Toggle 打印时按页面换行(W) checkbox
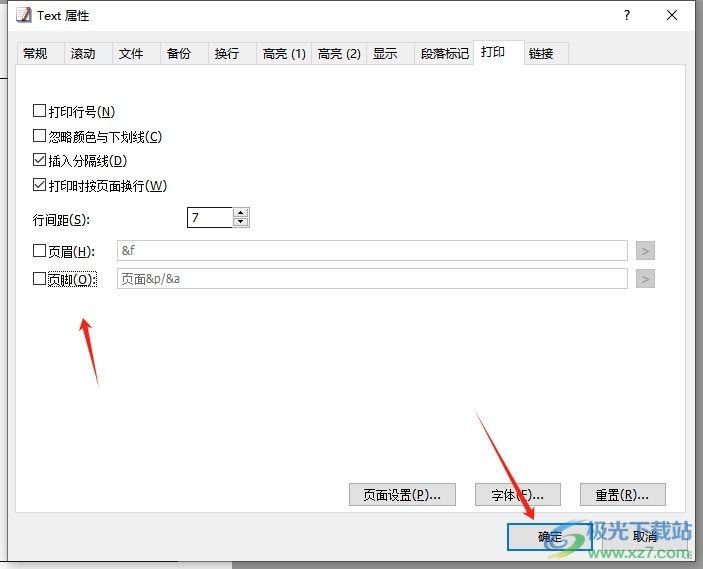The width and height of the screenshot is (703, 569). point(39,185)
